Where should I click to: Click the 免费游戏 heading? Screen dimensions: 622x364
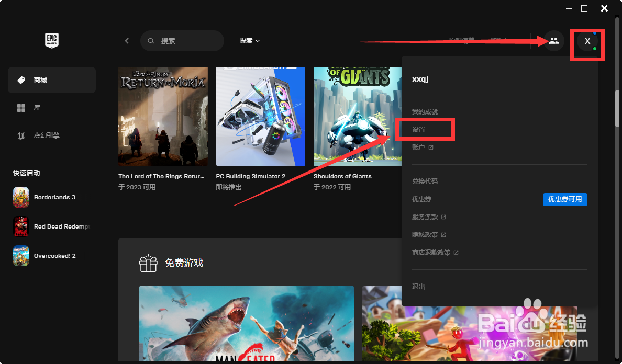[184, 263]
